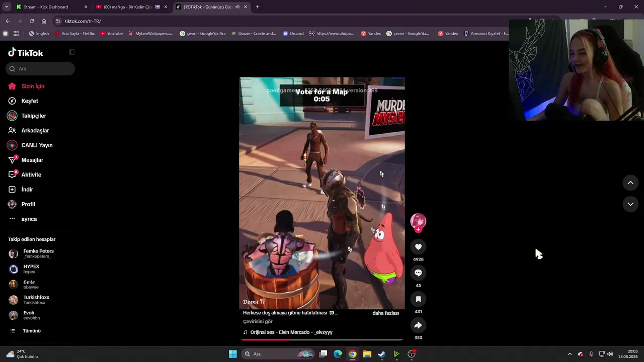Share the video using the arrow icon

tap(418, 325)
